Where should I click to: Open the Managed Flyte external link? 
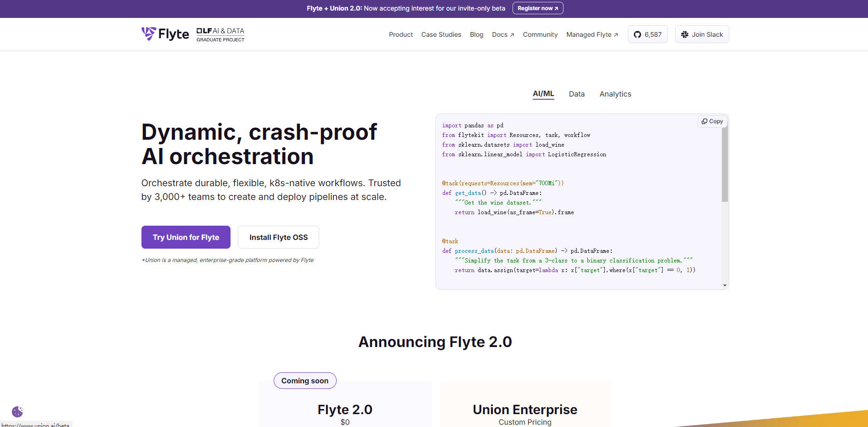click(592, 34)
